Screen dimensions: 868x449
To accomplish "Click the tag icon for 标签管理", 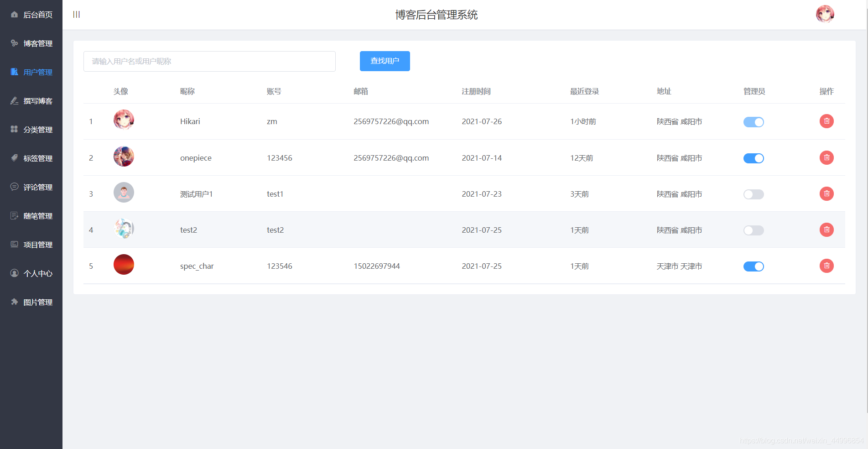I will tap(14, 158).
